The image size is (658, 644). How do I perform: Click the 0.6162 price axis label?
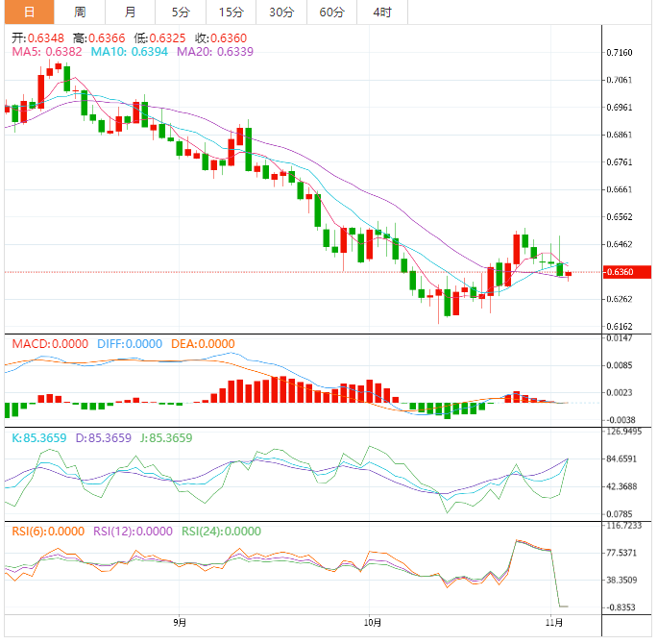pyautogui.click(x=620, y=326)
